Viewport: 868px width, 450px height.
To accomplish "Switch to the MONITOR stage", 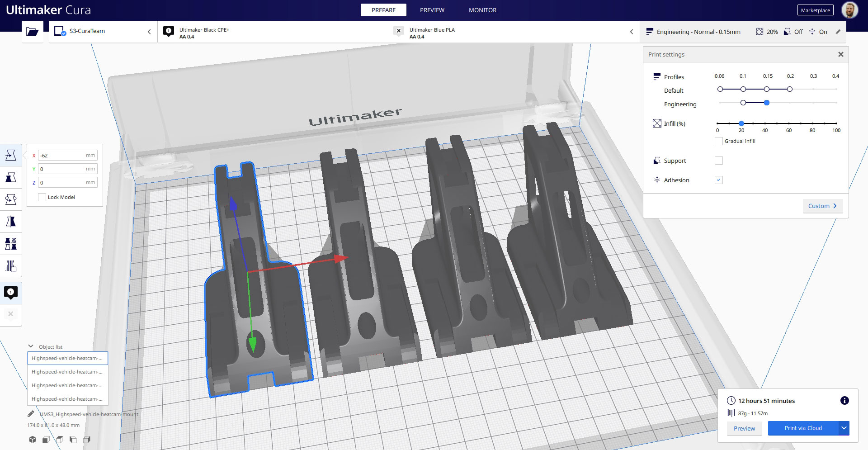I will 482,10.
